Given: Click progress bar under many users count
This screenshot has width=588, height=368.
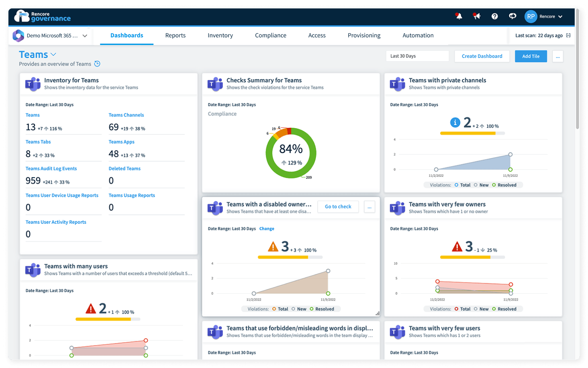Looking at the screenshot, I should coord(108,319).
